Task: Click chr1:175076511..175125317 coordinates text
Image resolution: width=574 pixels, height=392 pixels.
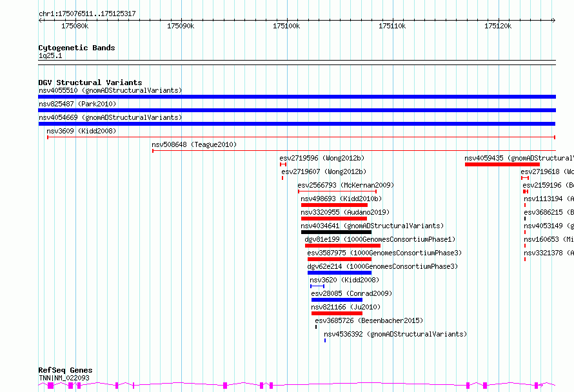Action: pyautogui.click(x=87, y=14)
